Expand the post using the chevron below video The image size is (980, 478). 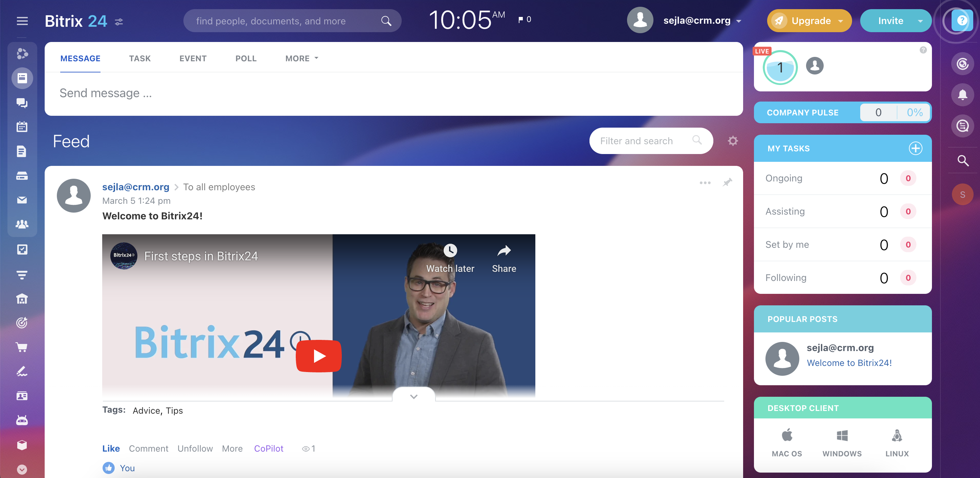[x=414, y=396]
